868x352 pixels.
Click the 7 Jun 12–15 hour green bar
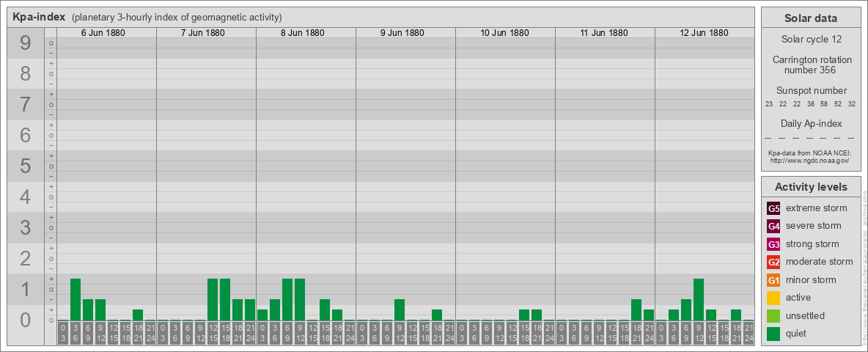pos(213,299)
